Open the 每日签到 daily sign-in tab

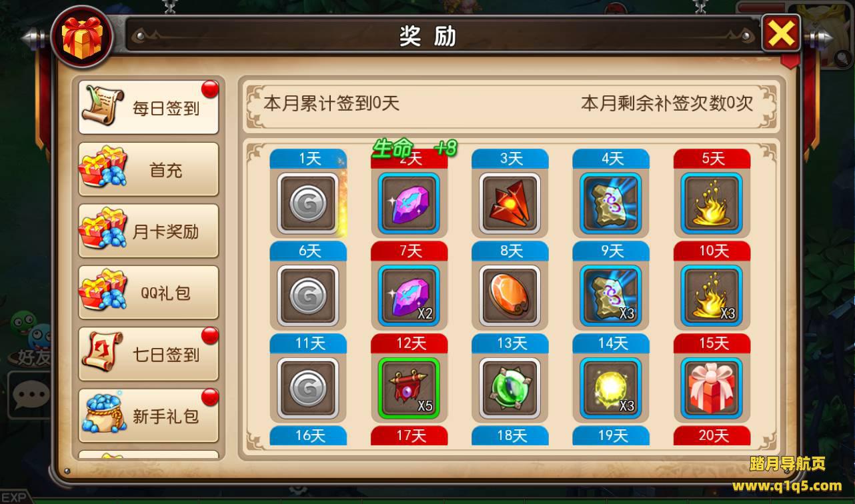[x=149, y=107]
